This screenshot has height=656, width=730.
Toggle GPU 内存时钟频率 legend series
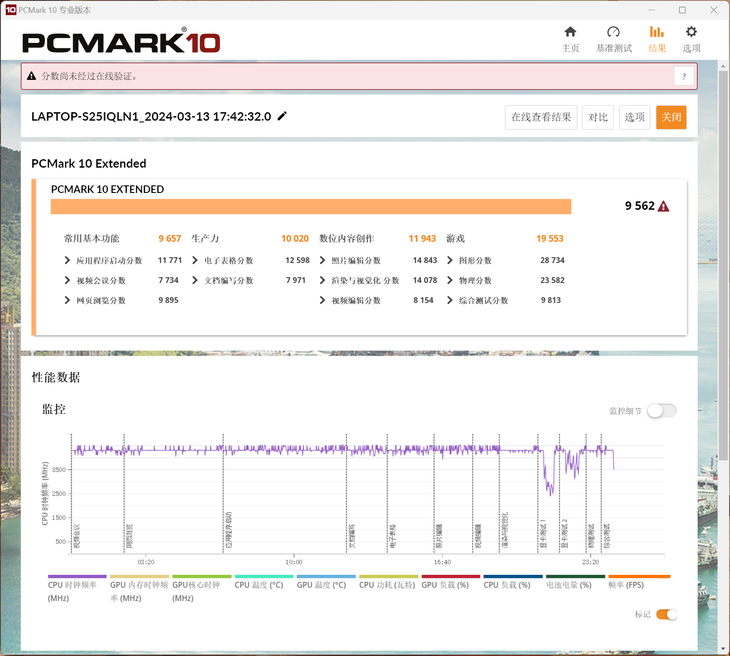[x=139, y=589]
